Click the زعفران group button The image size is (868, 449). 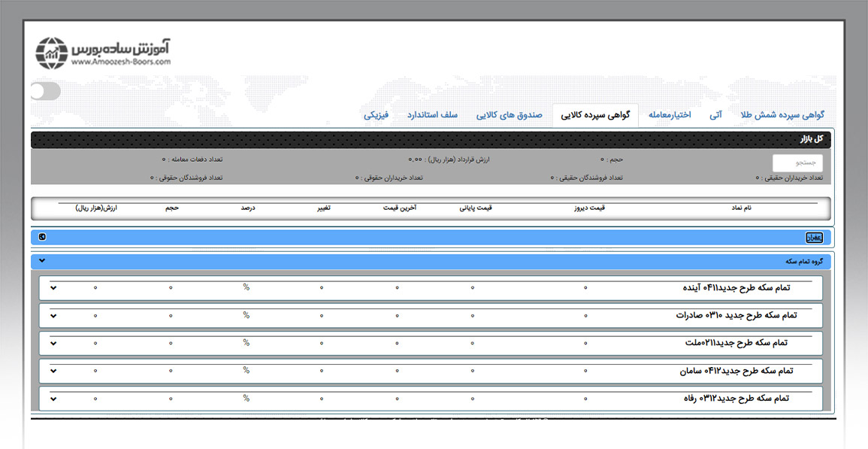click(814, 238)
